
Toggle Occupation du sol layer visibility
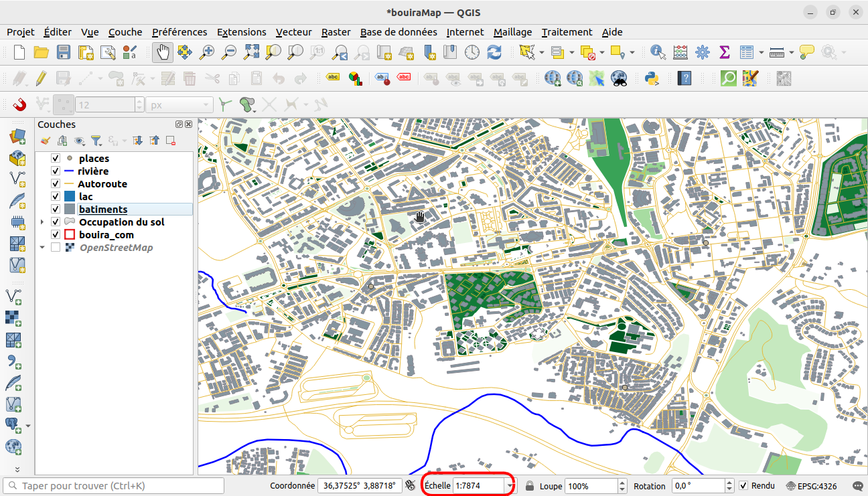[x=56, y=222]
